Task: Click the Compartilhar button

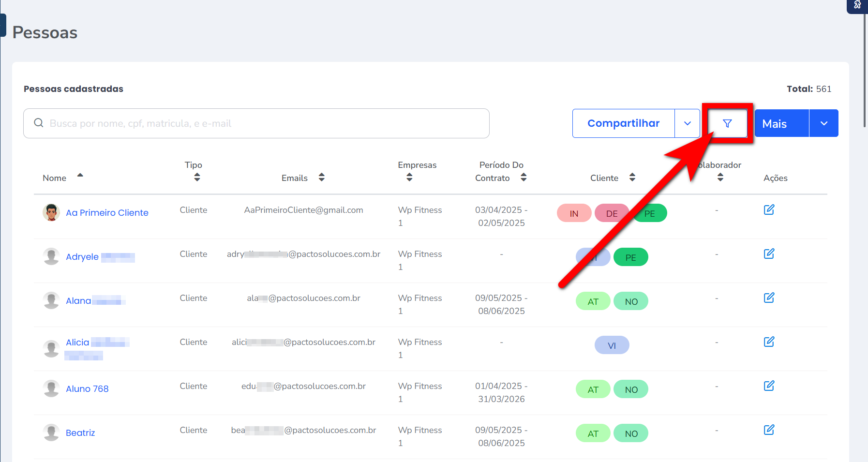Action: point(623,123)
